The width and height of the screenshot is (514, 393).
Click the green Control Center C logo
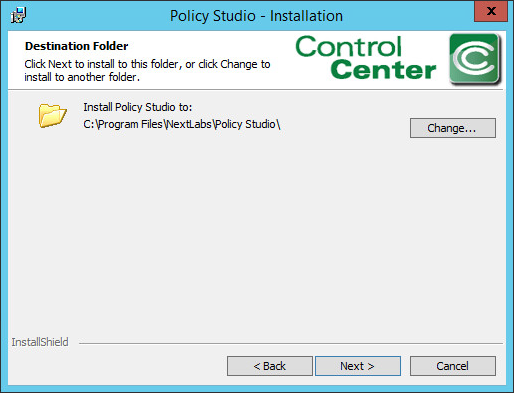point(475,59)
